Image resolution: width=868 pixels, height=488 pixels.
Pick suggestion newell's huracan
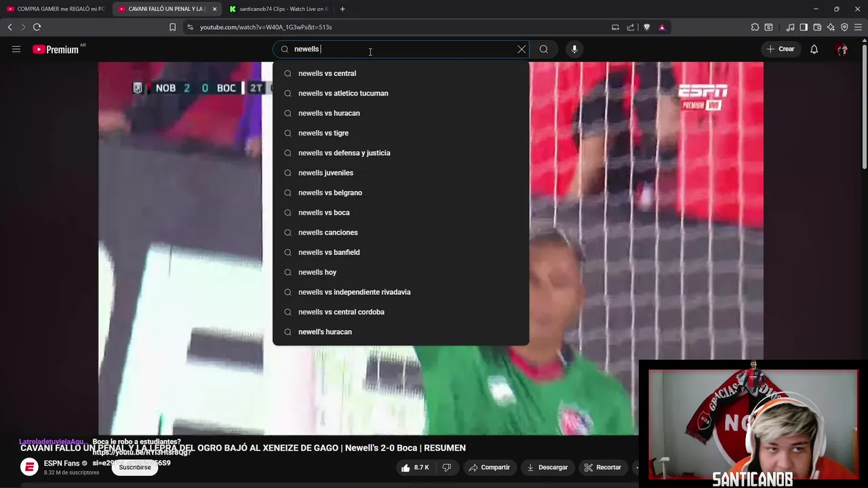click(x=401, y=331)
